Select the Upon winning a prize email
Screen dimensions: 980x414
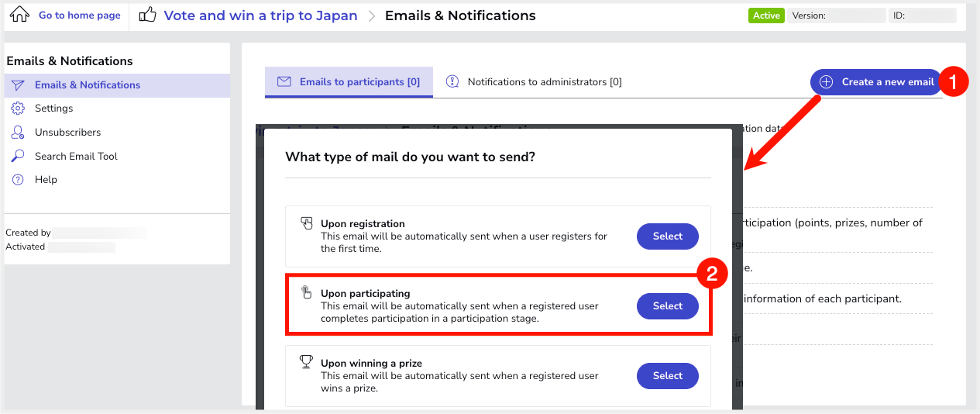668,376
